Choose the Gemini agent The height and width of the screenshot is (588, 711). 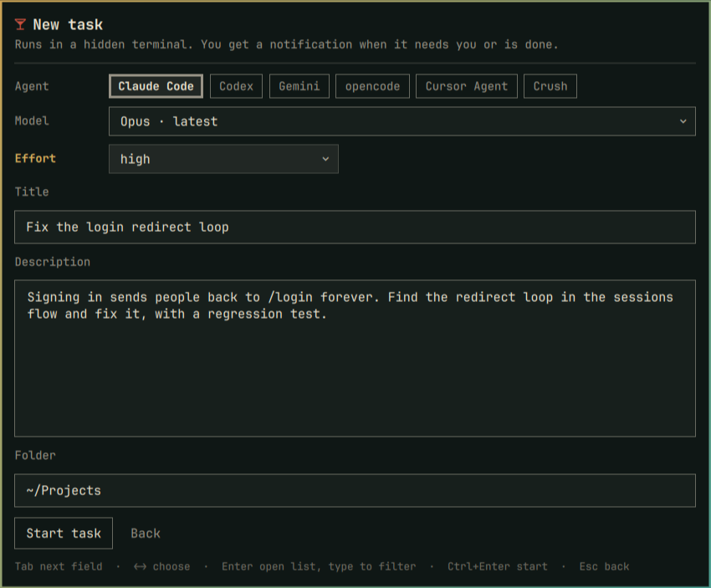click(x=299, y=86)
